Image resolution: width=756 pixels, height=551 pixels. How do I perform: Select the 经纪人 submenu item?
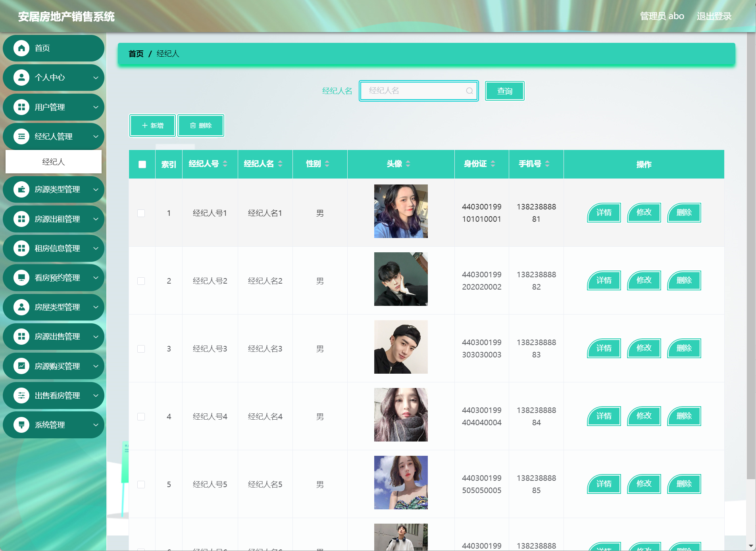[54, 162]
